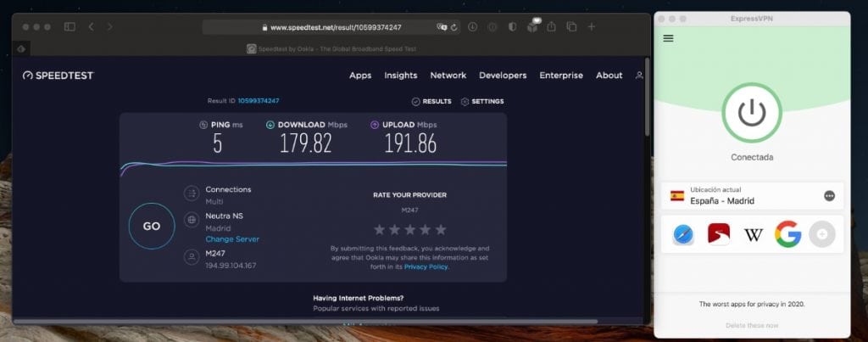Click the Safari vertical scrollbar
The height and width of the screenshot is (342, 868).
647,97
